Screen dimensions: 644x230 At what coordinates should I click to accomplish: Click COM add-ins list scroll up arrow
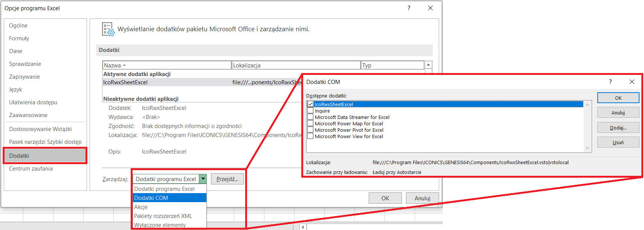588,105
